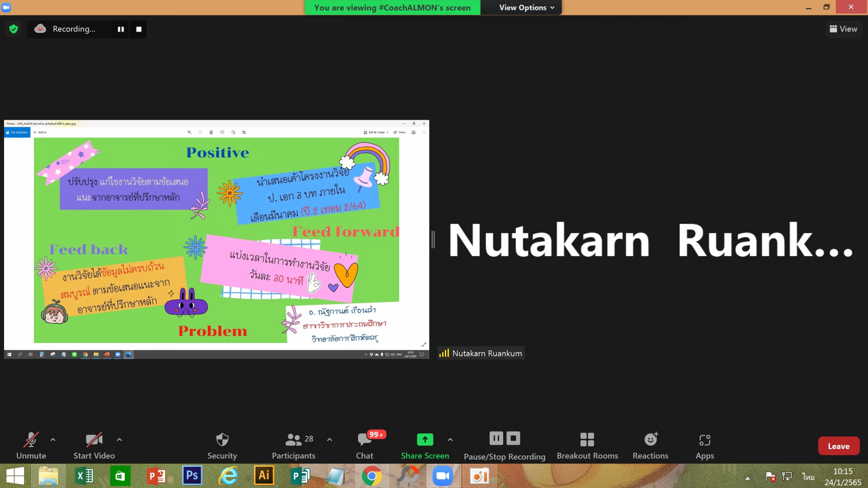This screenshot has height=488, width=868.
Task: Open the View Options dropdown
Action: coord(526,8)
